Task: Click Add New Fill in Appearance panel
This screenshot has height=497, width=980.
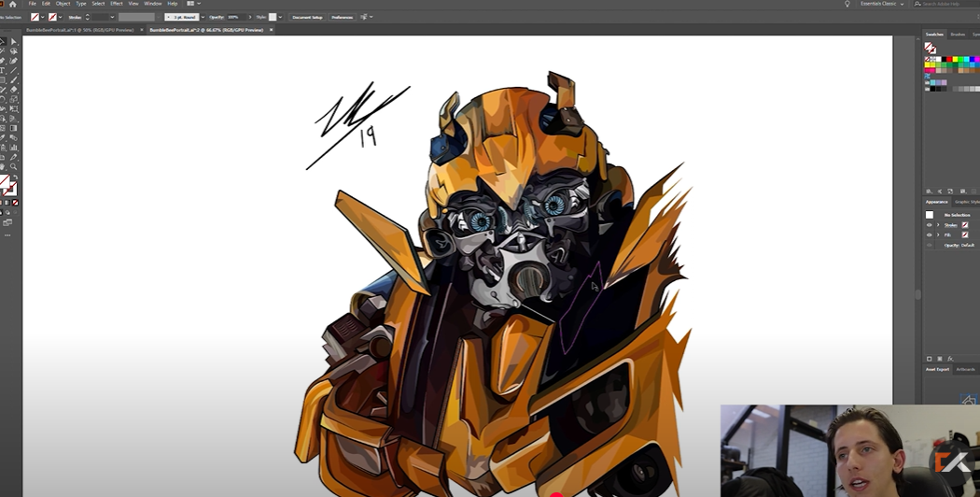Action: 939,359
